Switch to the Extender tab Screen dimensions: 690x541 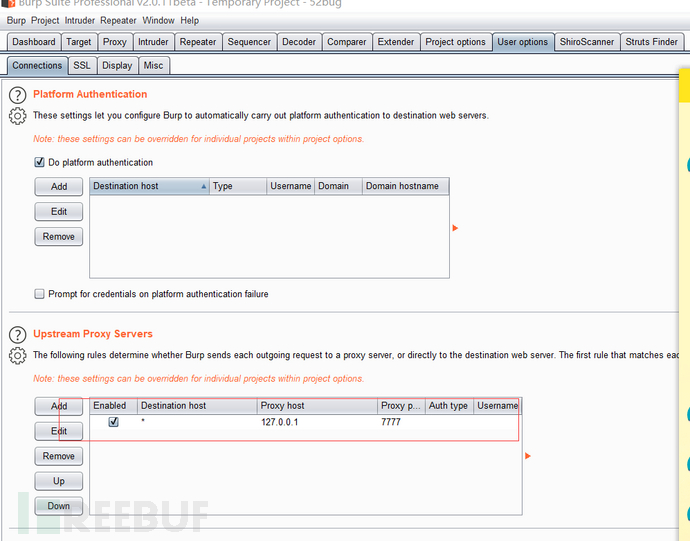click(x=396, y=42)
